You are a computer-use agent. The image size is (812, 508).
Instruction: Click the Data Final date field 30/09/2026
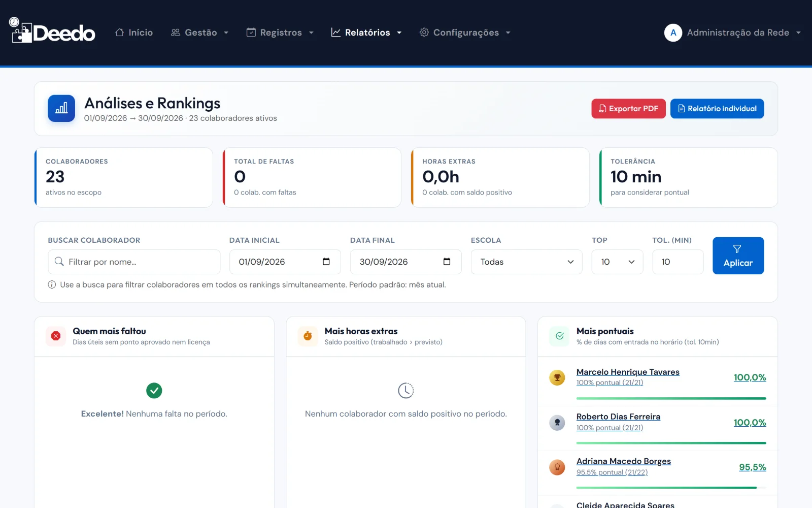tap(406, 262)
